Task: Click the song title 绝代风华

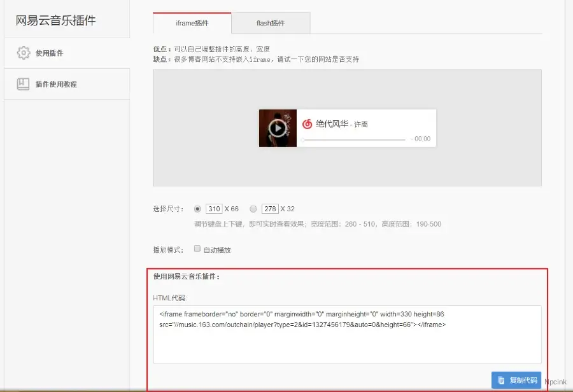Action: point(332,124)
